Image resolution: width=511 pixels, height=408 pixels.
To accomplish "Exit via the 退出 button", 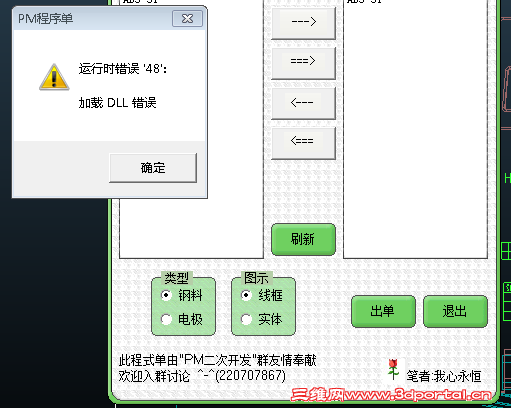I will (455, 311).
